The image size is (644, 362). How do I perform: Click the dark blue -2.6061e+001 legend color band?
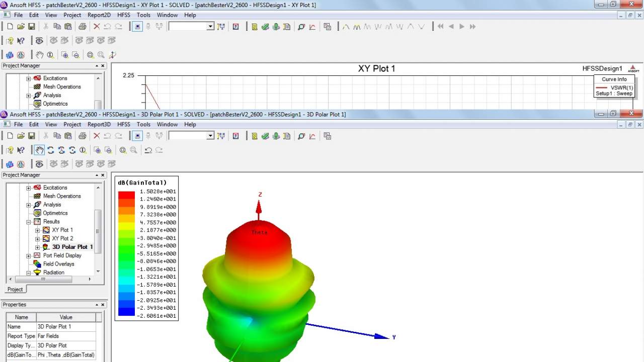[126, 312]
